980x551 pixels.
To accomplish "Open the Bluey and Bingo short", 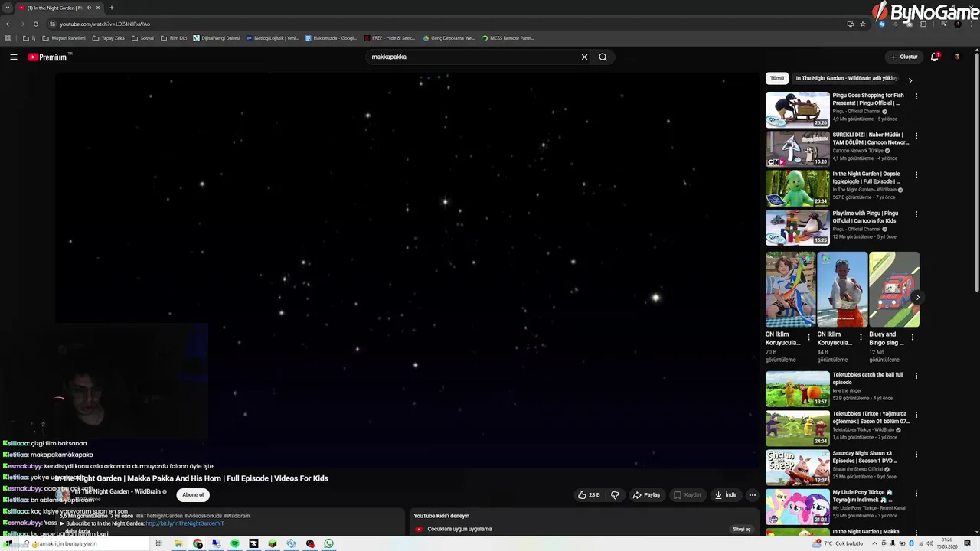I will [x=894, y=289].
